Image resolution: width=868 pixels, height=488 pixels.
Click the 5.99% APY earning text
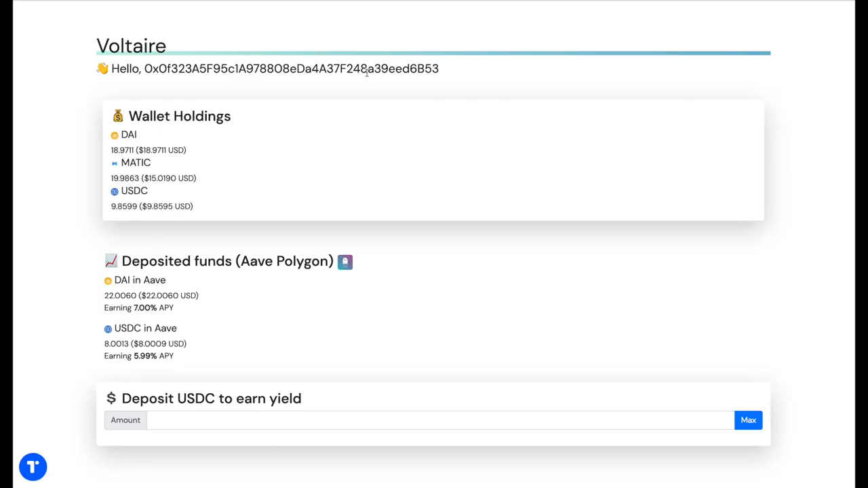[139, 356]
